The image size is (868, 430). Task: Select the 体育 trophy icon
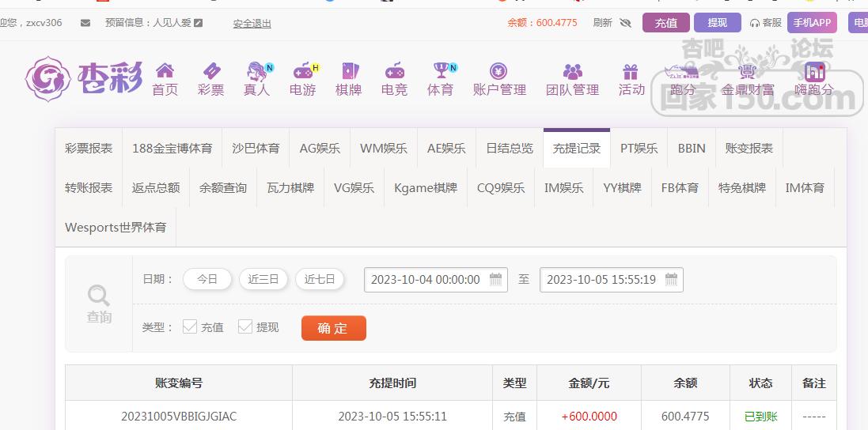(x=442, y=71)
